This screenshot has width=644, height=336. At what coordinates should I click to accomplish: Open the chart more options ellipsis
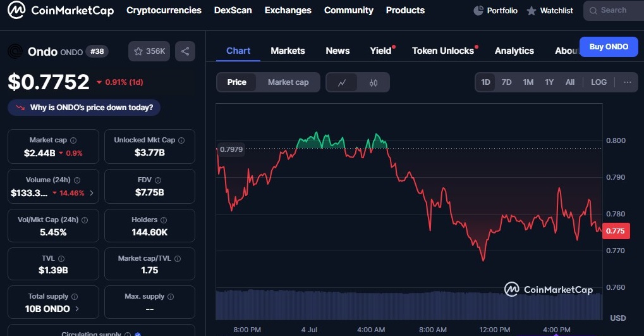coord(627,82)
